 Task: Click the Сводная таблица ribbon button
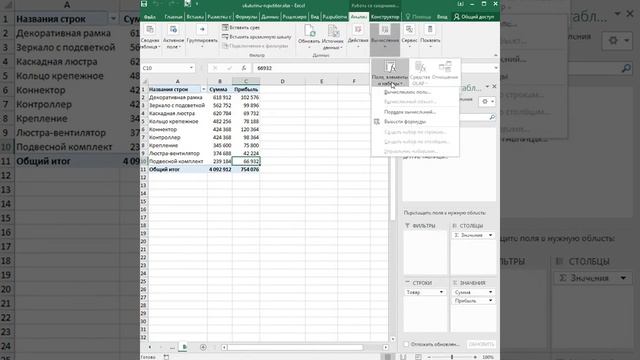coord(150,37)
